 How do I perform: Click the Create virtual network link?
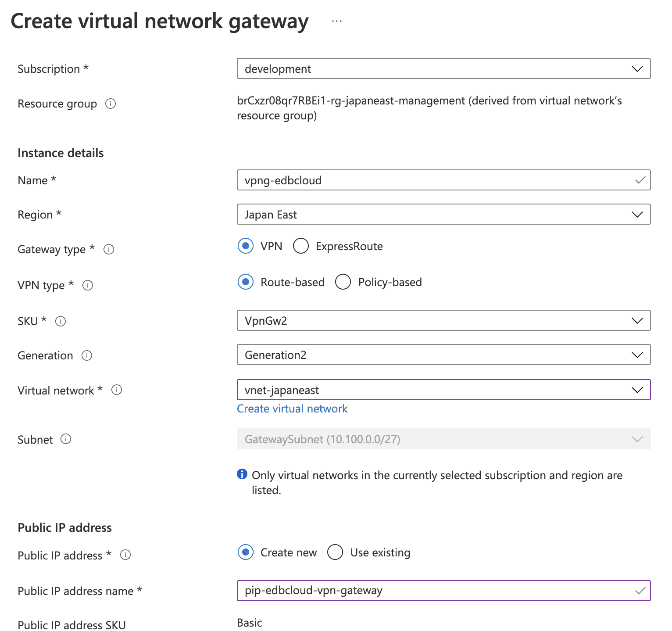[292, 409]
